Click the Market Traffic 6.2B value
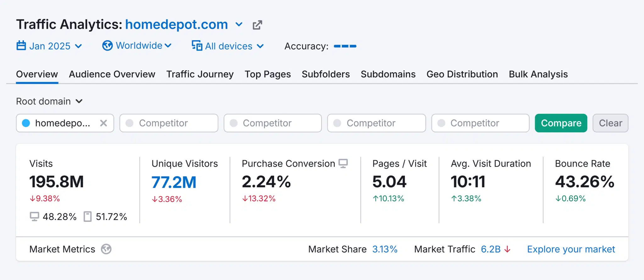This screenshot has width=644, height=280. [491, 249]
